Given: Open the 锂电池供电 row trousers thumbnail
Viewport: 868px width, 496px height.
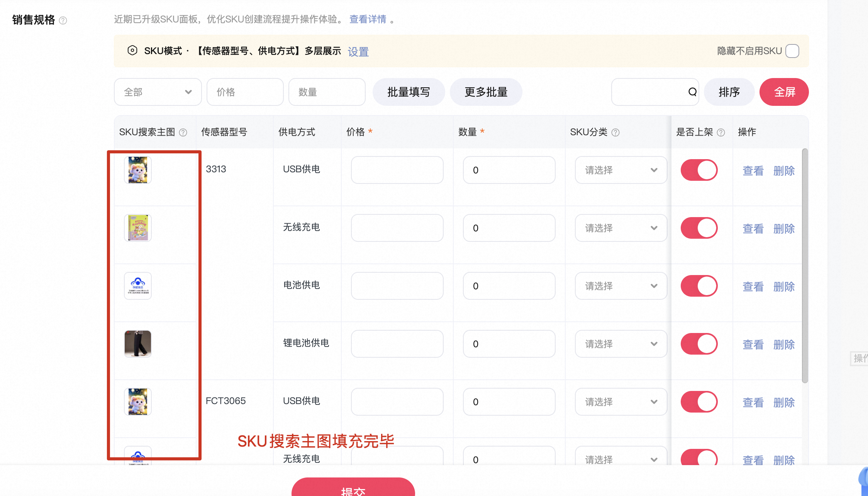Looking at the screenshot, I should click(x=138, y=344).
